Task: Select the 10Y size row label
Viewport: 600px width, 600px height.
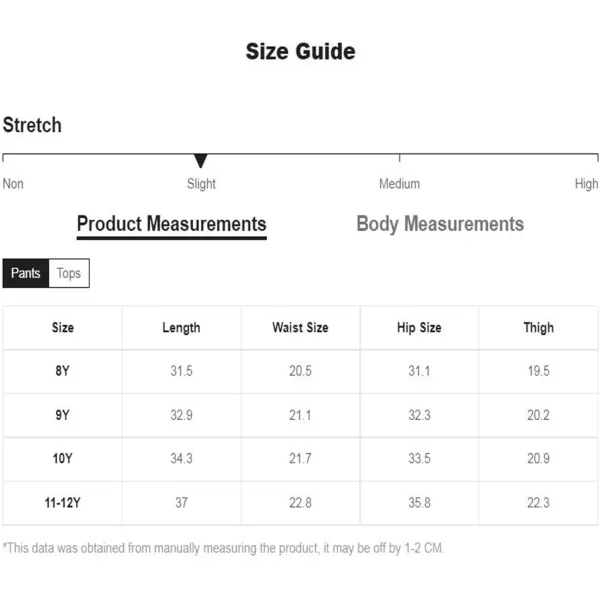Action: click(x=62, y=458)
